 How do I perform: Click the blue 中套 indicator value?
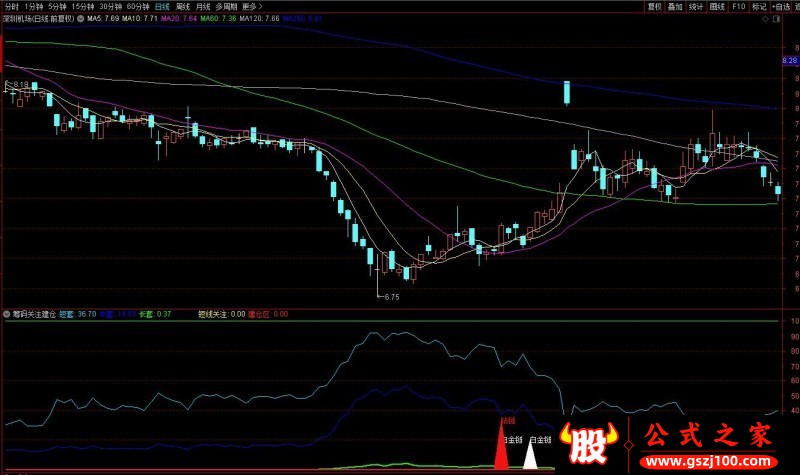click(117, 314)
